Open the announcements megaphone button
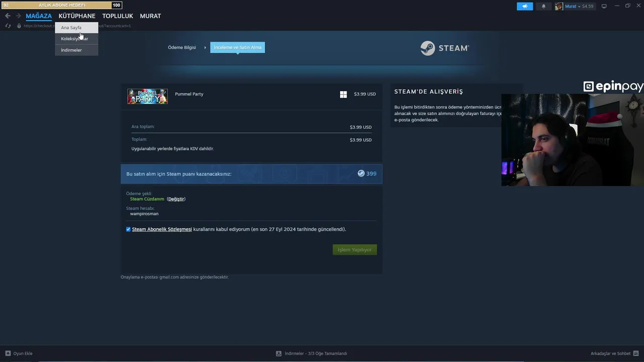 click(x=525, y=6)
